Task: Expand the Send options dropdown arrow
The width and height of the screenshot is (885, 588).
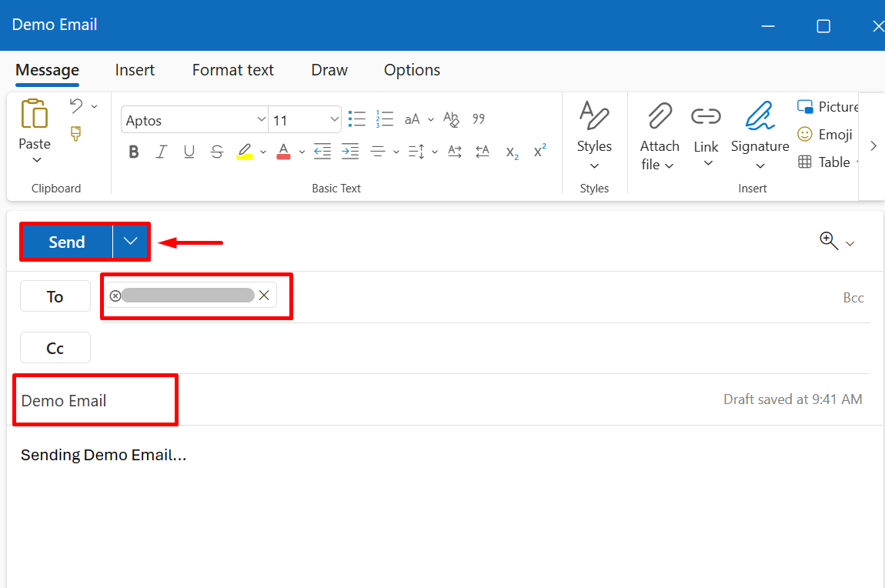Action: (x=131, y=242)
